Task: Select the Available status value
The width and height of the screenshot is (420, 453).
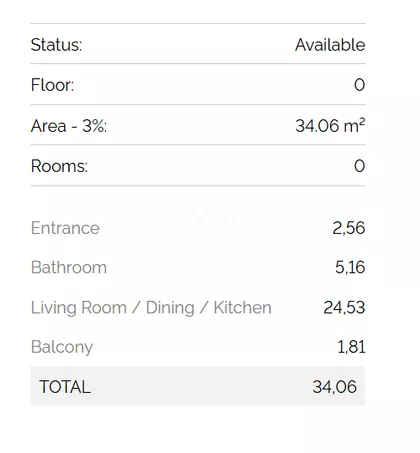Action: [x=330, y=45]
